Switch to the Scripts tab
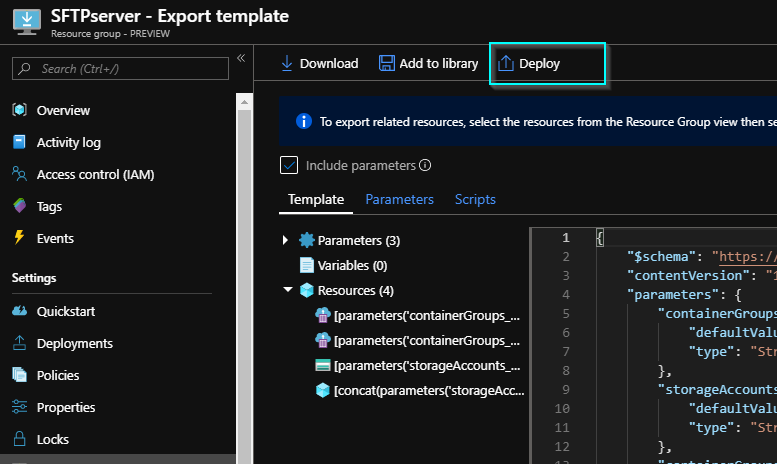 point(475,199)
